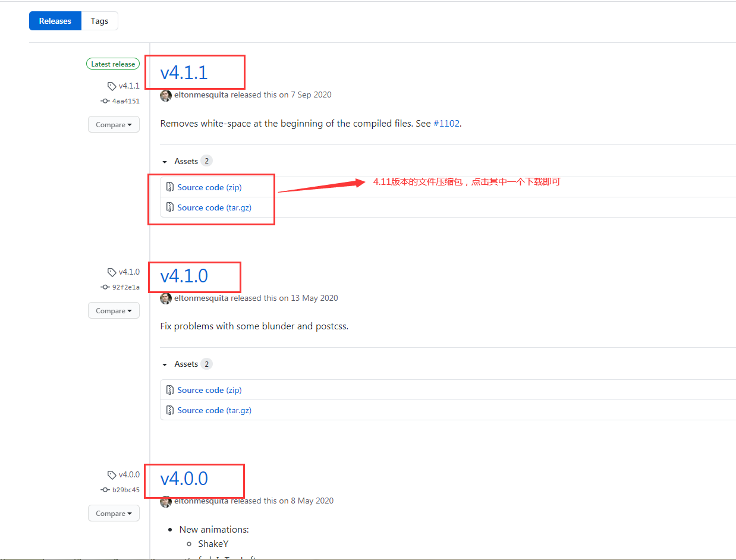The image size is (736, 560).
Task: Open the Compare dropdown for v4.1.0
Action: coord(114,311)
